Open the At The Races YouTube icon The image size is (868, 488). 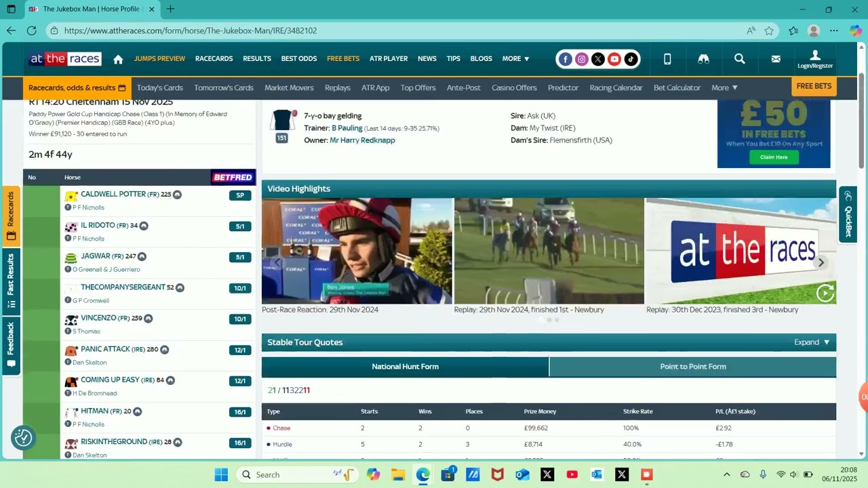(x=614, y=59)
